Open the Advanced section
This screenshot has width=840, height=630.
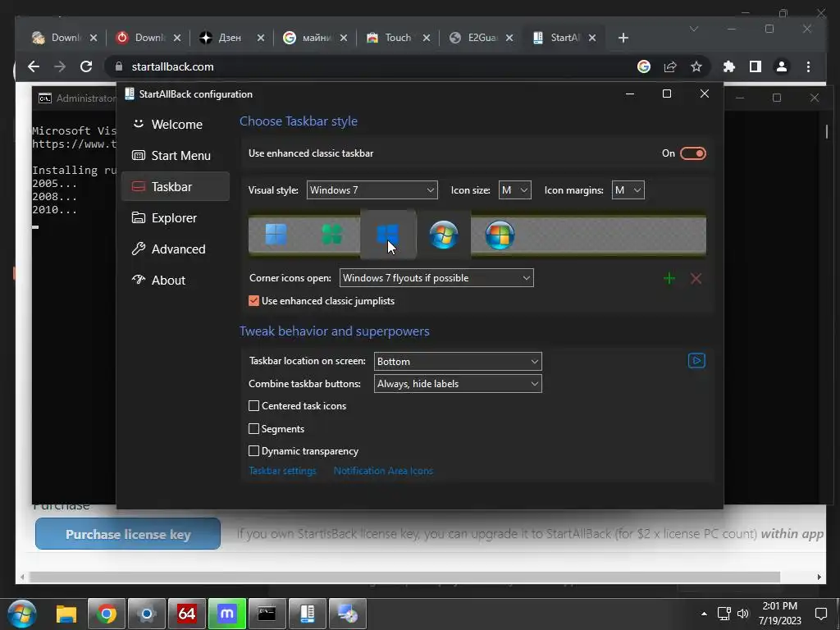click(176, 249)
